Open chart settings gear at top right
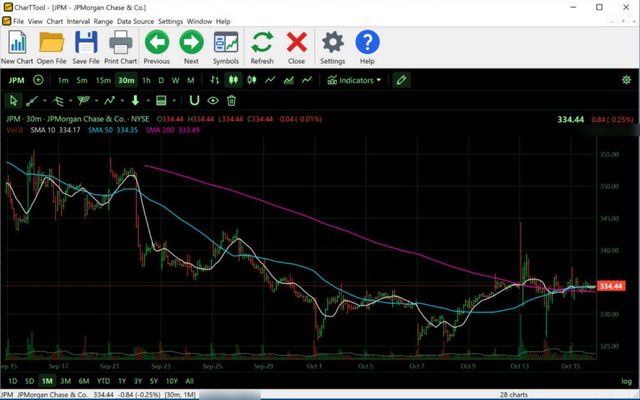 tap(626, 80)
